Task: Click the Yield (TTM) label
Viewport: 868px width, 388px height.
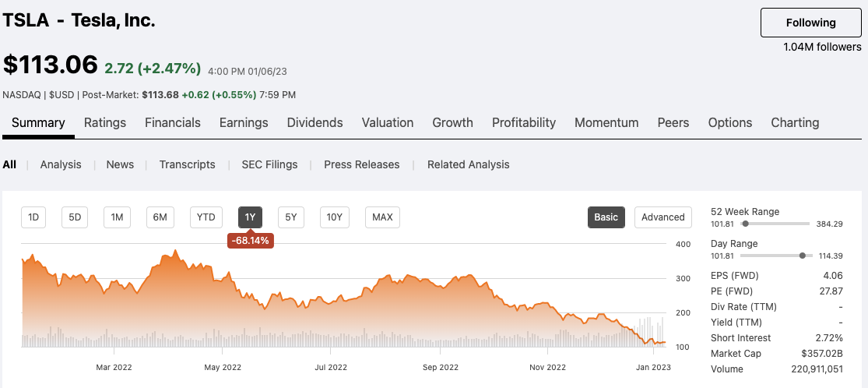Action: click(x=736, y=322)
